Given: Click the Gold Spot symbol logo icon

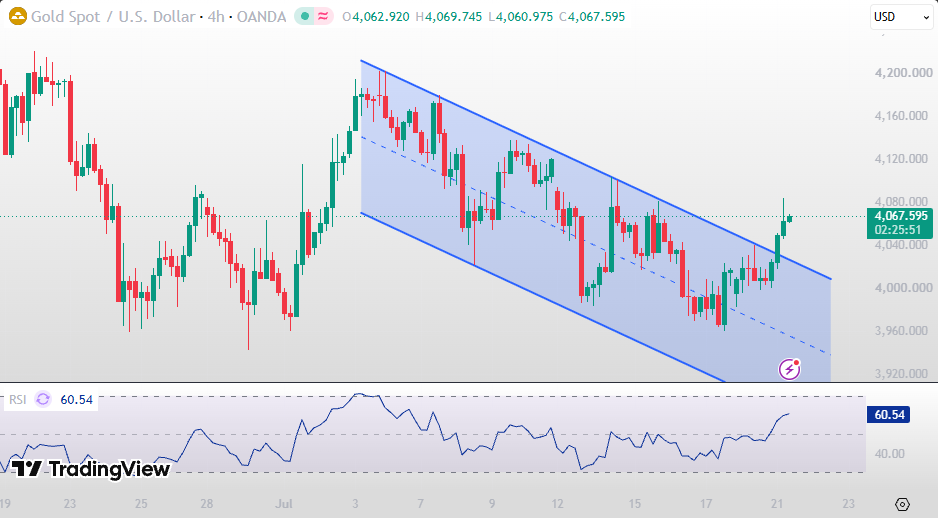Looking at the screenshot, I should click(17, 16).
